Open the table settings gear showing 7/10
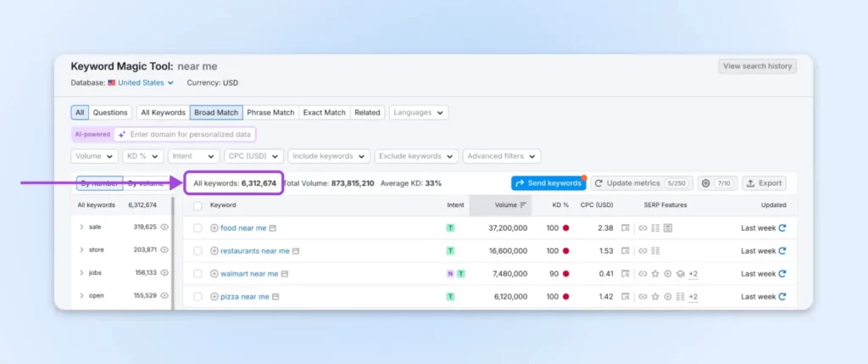The height and width of the screenshot is (364, 868). (717, 183)
